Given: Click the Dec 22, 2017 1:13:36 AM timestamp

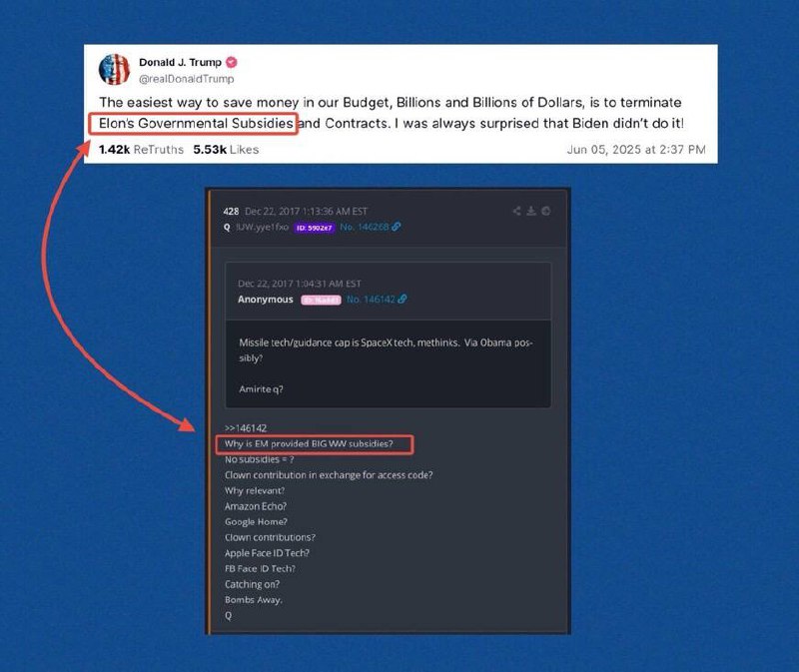Looking at the screenshot, I should 306,211.
